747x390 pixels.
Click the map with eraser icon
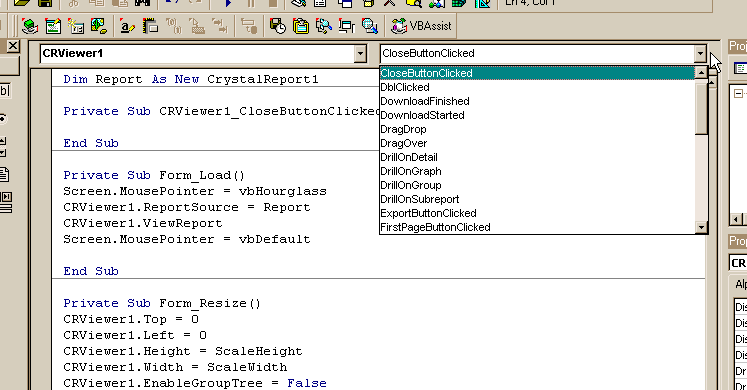click(x=99, y=26)
